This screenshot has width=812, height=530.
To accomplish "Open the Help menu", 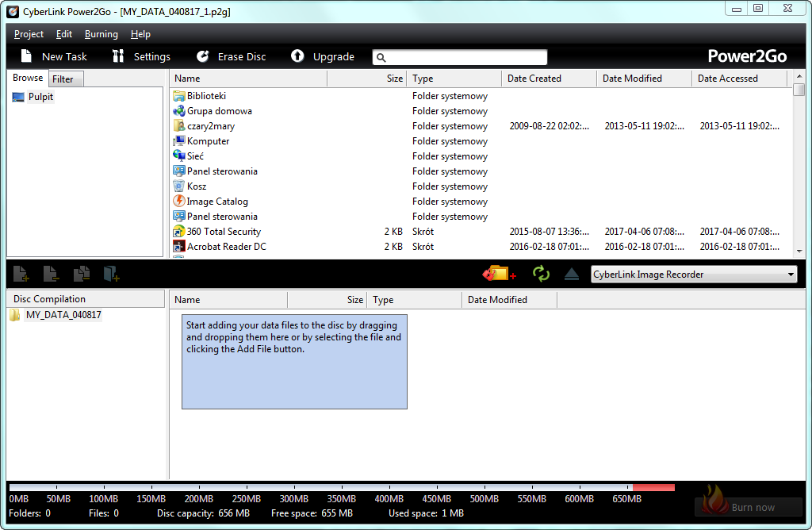I will pyautogui.click(x=140, y=34).
